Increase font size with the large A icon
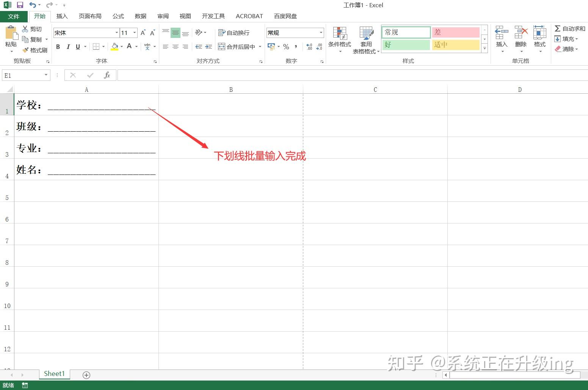The image size is (588, 390). pyautogui.click(x=143, y=33)
